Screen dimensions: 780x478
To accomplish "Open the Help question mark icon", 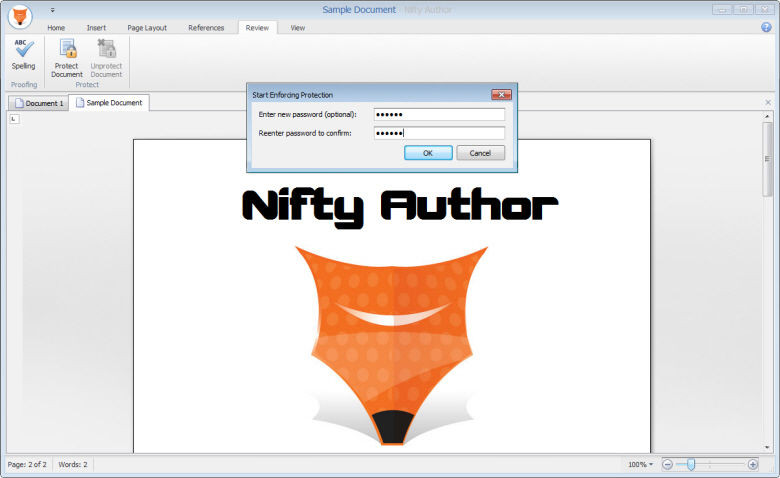I will tap(766, 27).
